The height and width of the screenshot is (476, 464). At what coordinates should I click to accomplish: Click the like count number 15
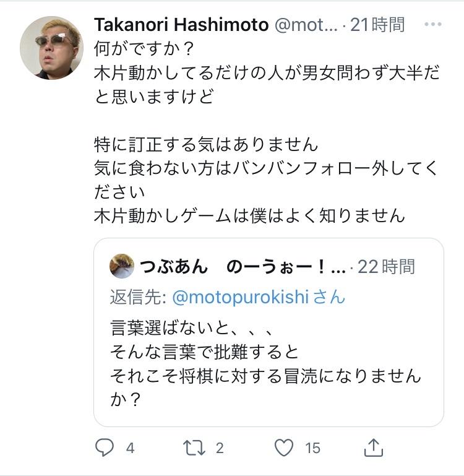pos(312,448)
